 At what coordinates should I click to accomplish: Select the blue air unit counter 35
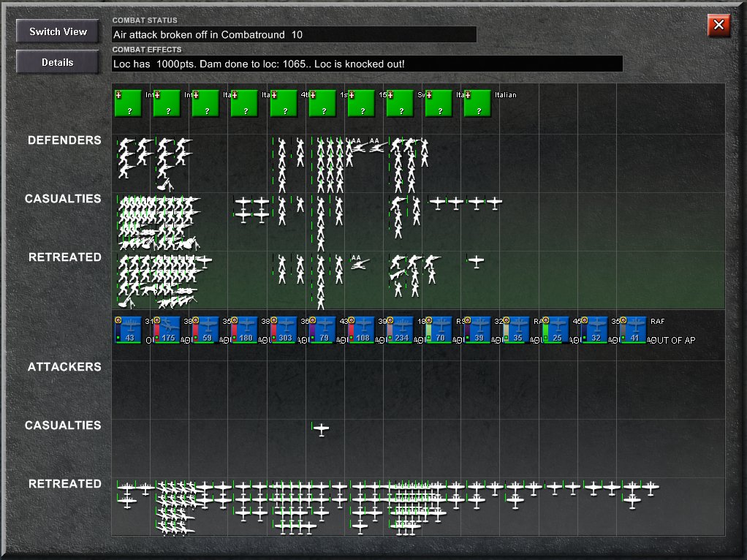tap(517, 330)
